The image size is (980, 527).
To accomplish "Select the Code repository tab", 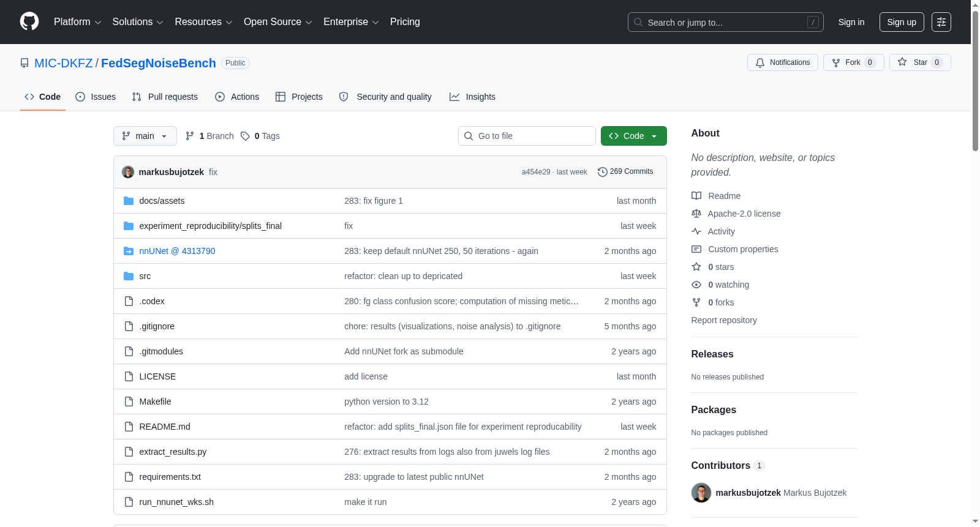I will tap(43, 97).
